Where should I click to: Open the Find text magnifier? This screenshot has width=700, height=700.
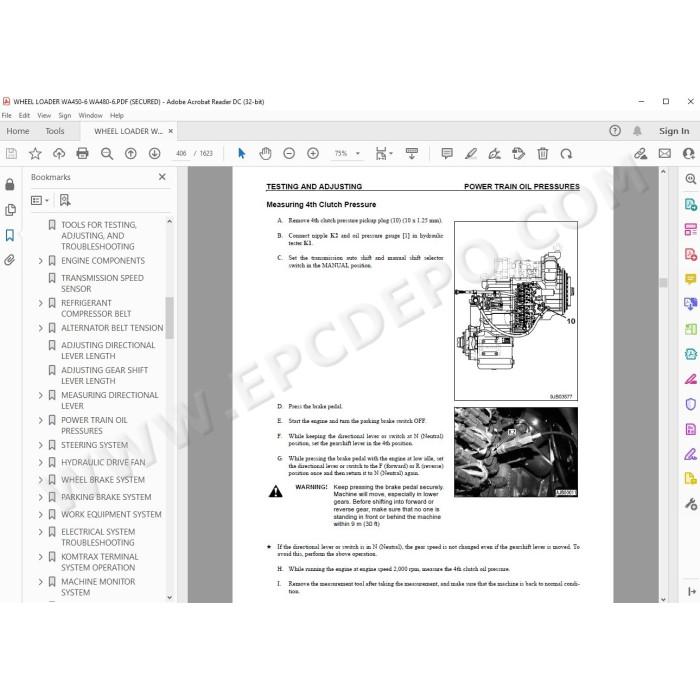(x=107, y=154)
